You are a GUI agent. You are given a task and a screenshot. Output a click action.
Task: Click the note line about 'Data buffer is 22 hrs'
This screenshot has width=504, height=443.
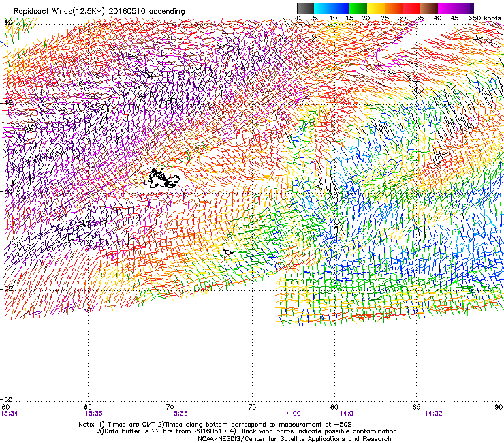point(247,431)
